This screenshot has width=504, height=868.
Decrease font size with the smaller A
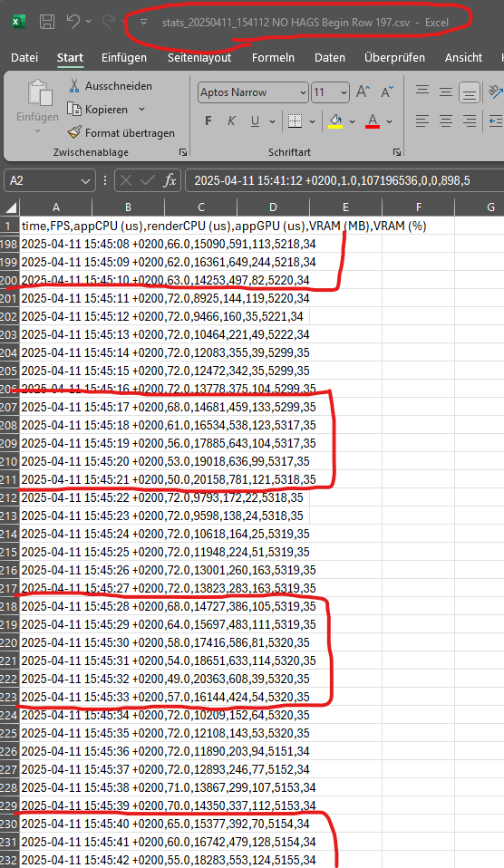coord(387,92)
